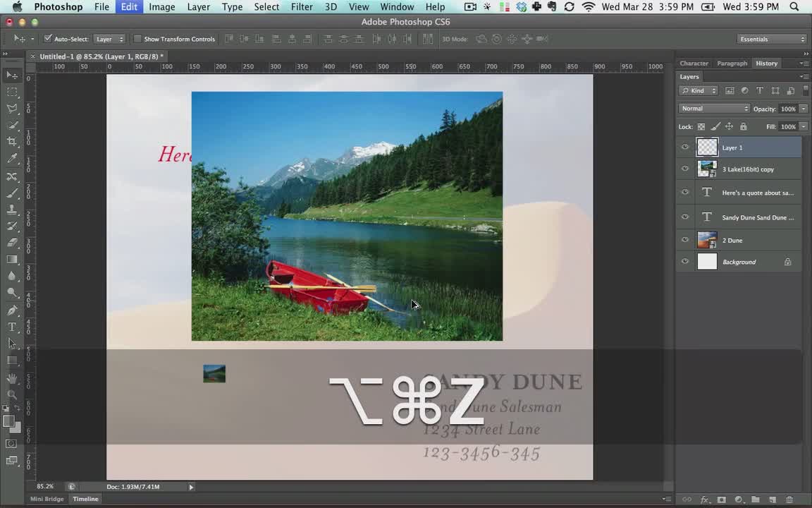This screenshot has width=812, height=508.
Task: Select the Pen tool
Action: pos(12,310)
